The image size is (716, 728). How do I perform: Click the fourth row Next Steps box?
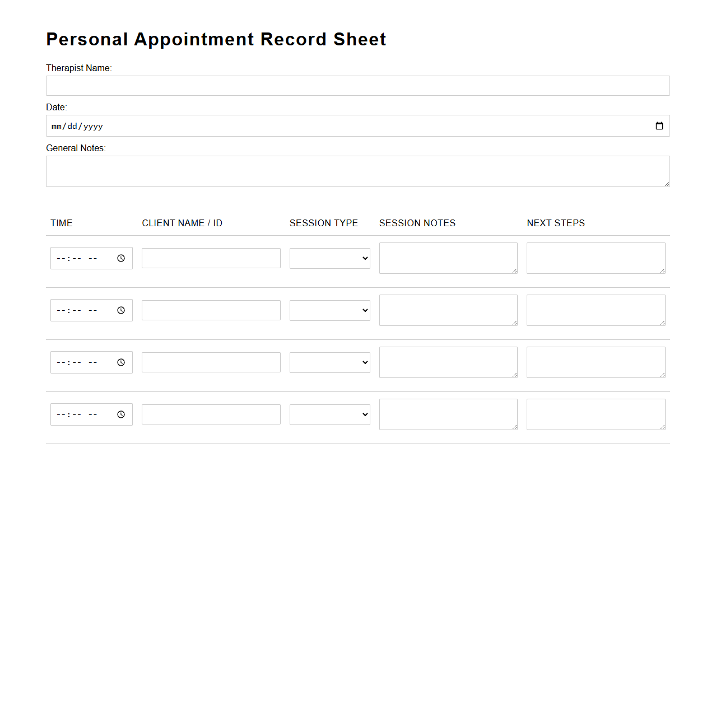tap(595, 414)
